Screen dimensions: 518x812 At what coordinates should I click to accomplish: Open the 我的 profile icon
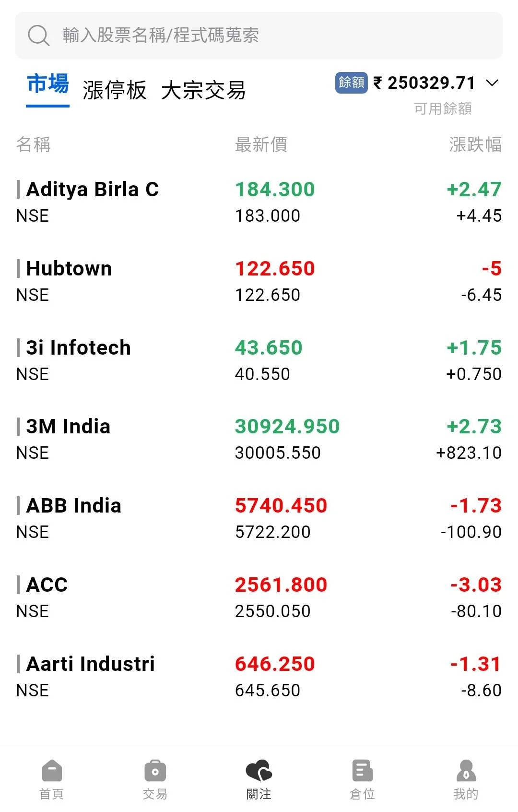coord(466,771)
